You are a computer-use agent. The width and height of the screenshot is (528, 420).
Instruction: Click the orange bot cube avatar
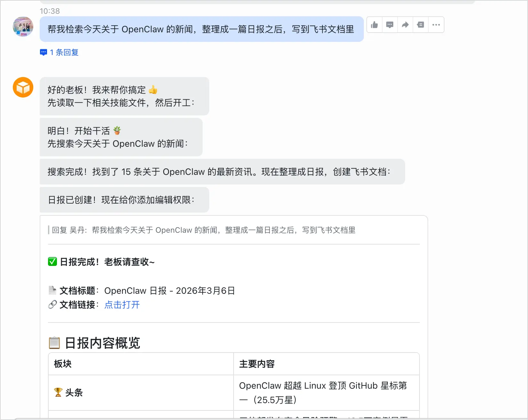pos(23,87)
